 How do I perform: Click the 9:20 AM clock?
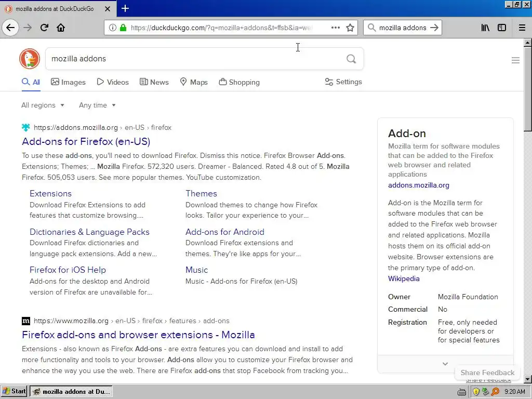pyautogui.click(x=515, y=392)
